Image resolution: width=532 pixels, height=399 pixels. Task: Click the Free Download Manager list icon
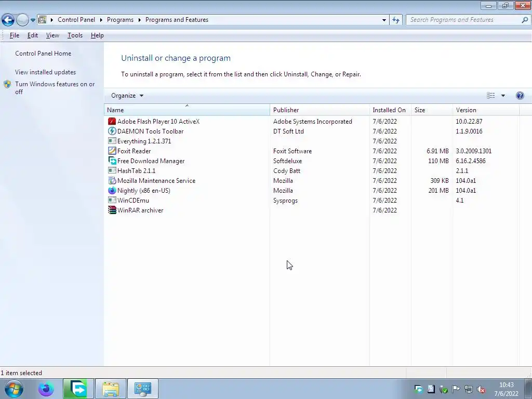pyautogui.click(x=112, y=161)
